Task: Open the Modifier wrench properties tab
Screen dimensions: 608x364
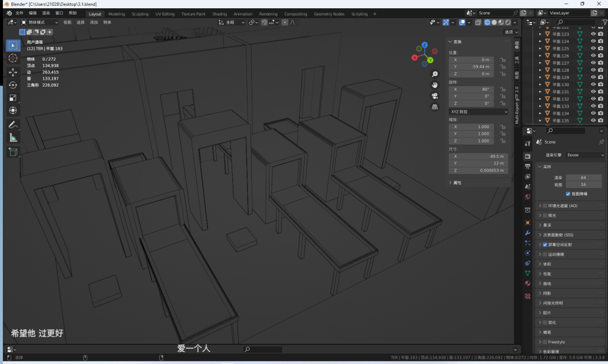Action: [x=527, y=233]
